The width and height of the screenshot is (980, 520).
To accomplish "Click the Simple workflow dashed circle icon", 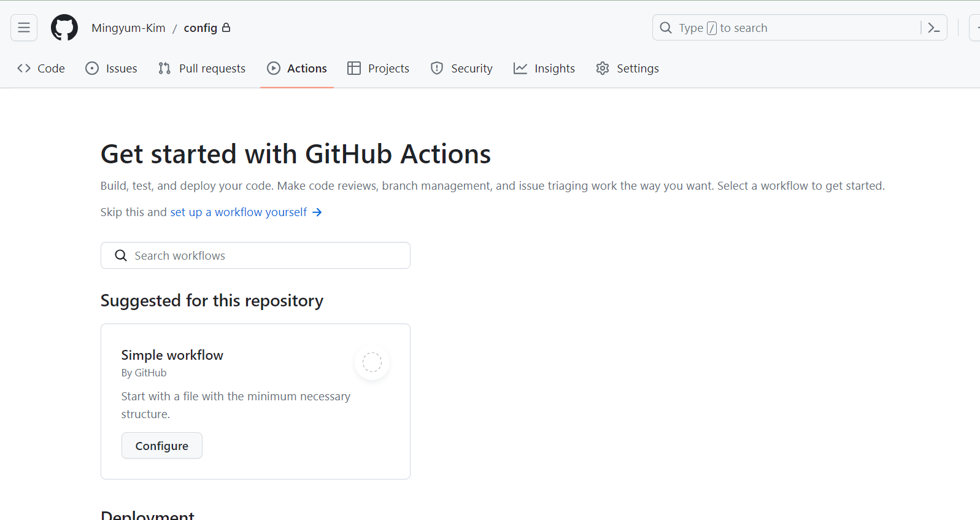I will [372, 362].
